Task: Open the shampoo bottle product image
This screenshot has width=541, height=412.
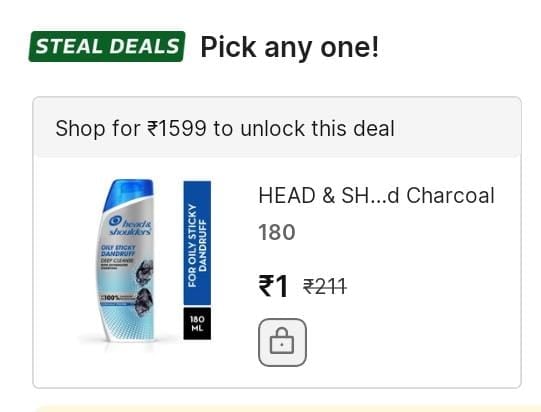Action: [128, 261]
